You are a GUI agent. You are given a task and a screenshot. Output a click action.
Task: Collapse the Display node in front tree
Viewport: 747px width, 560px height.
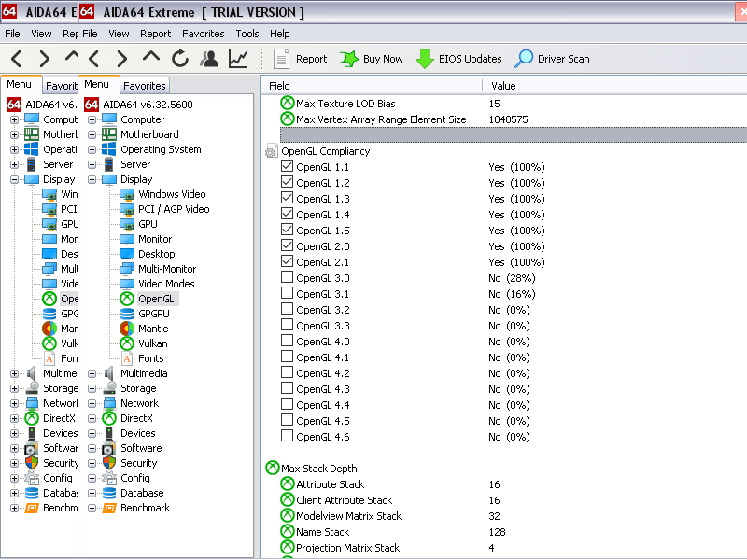coord(92,179)
